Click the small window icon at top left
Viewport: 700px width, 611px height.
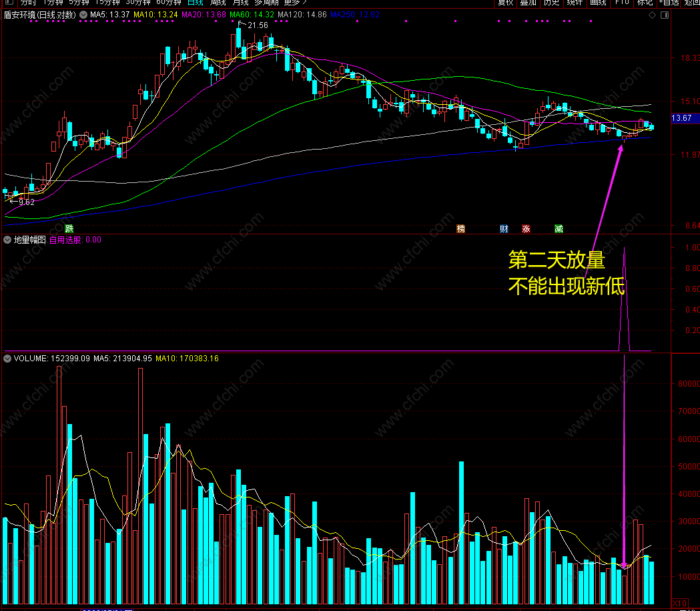(x=9, y=2)
